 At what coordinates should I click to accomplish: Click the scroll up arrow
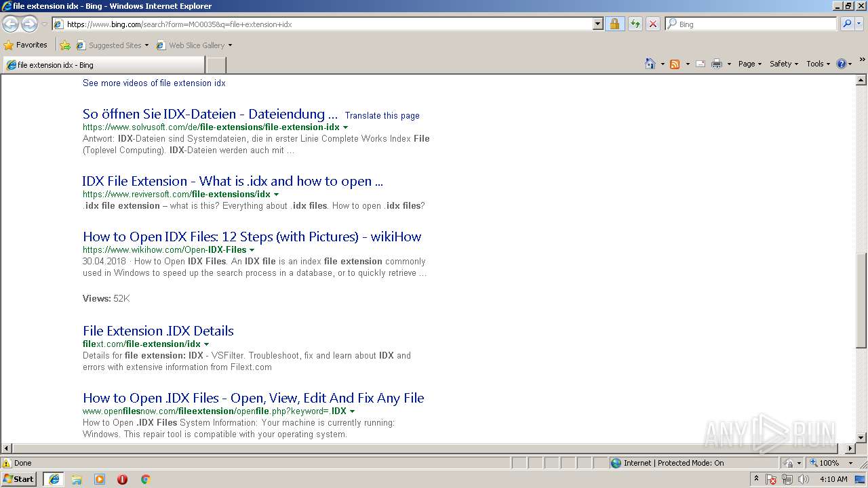[x=861, y=80]
